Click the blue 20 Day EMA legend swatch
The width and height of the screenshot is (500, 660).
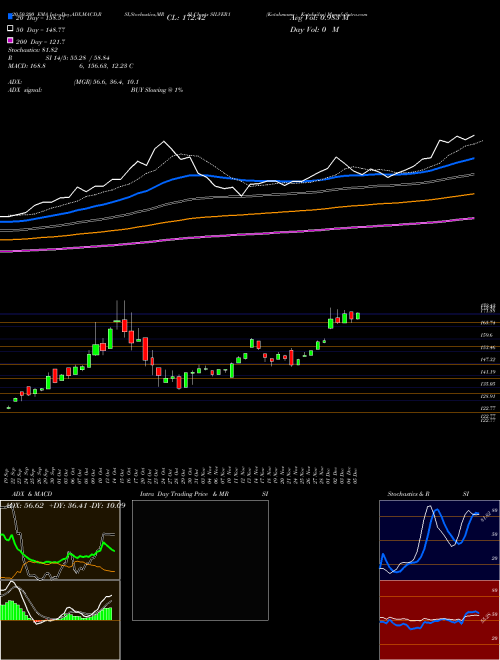(x=11, y=16)
